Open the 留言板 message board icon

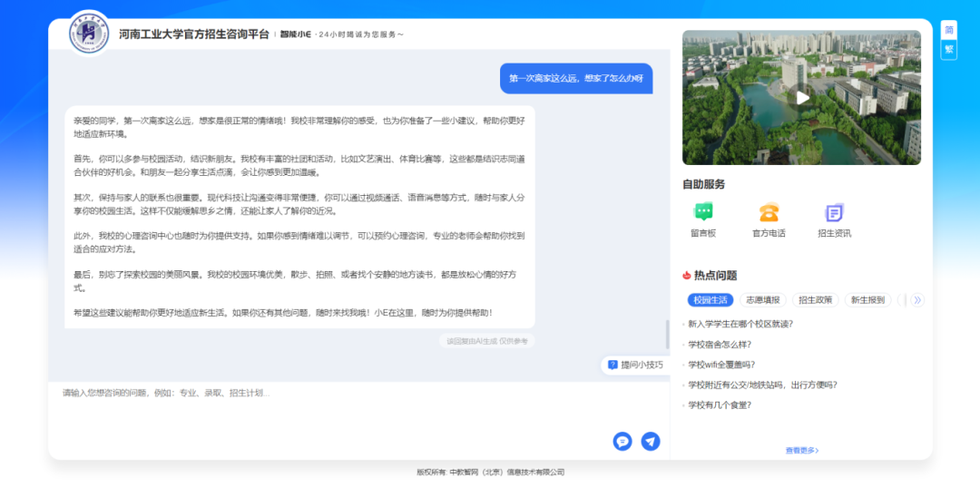click(x=702, y=212)
